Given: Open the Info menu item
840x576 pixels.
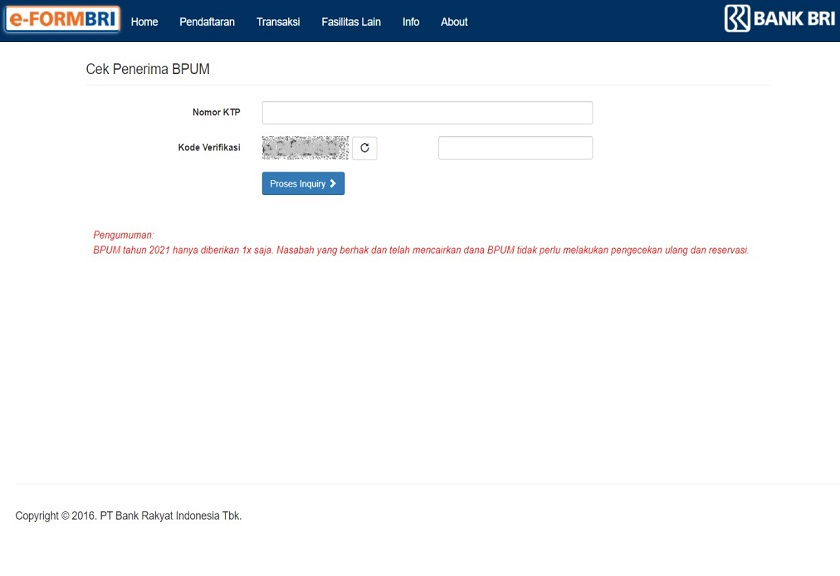Looking at the screenshot, I should coord(411,22).
